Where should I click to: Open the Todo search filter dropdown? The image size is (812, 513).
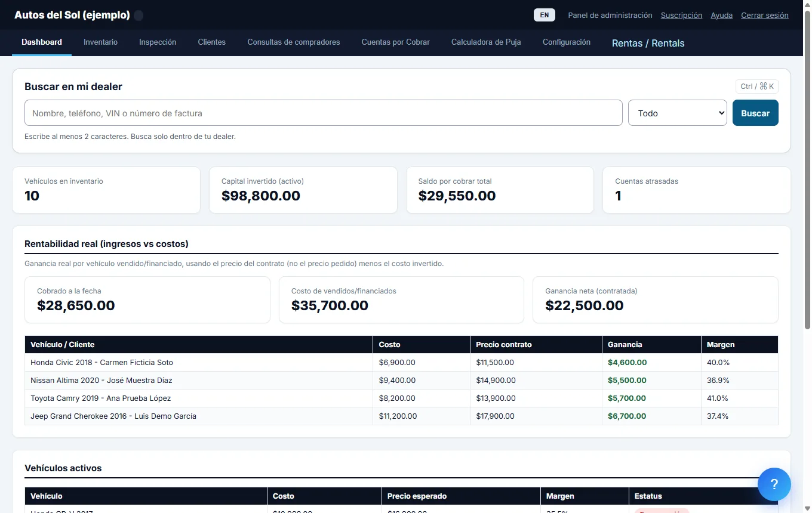[678, 113]
